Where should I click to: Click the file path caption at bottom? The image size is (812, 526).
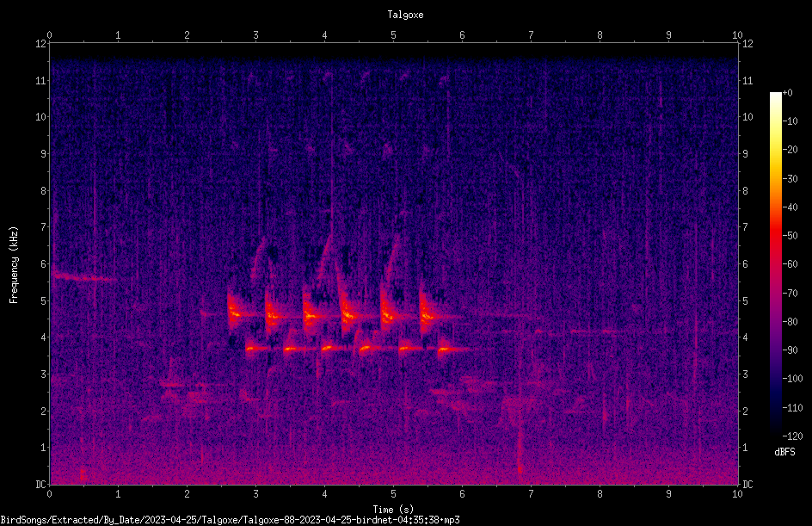(230, 520)
